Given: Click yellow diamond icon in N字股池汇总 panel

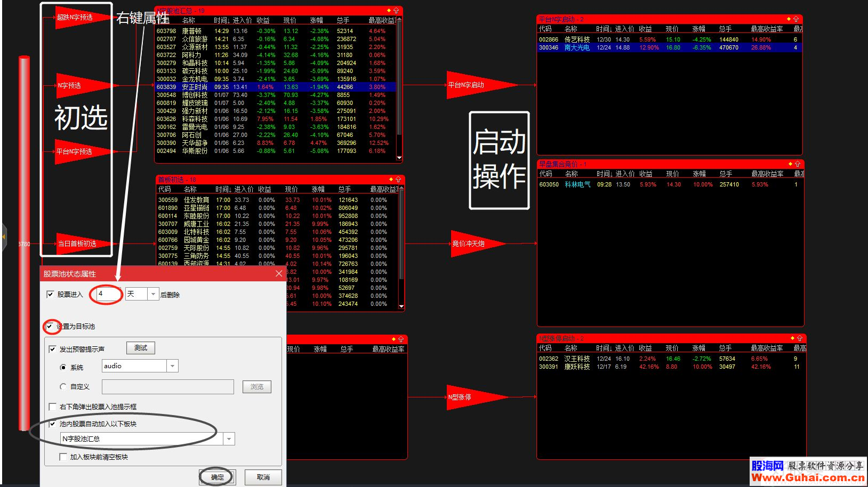Looking at the screenshot, I should coord(389,11).
